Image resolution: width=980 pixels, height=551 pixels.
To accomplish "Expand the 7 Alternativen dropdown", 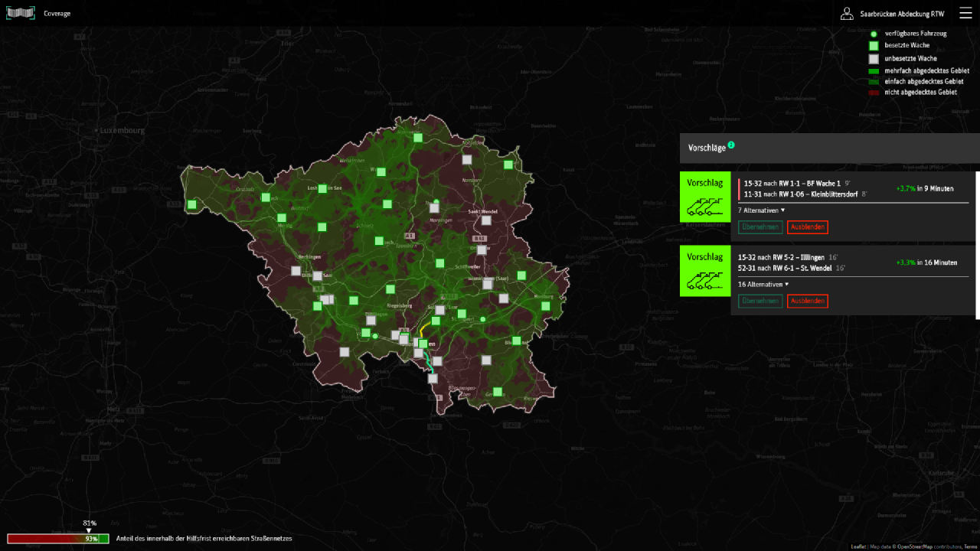I will pos(762,210).
